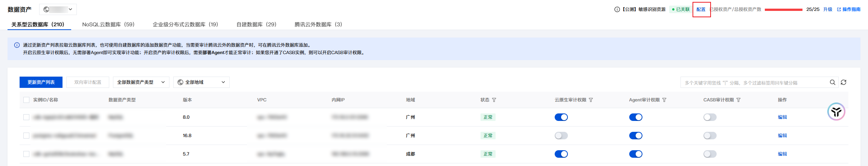Click the search magnifier icon
The image size is (868, 166).
coord(833,82)
